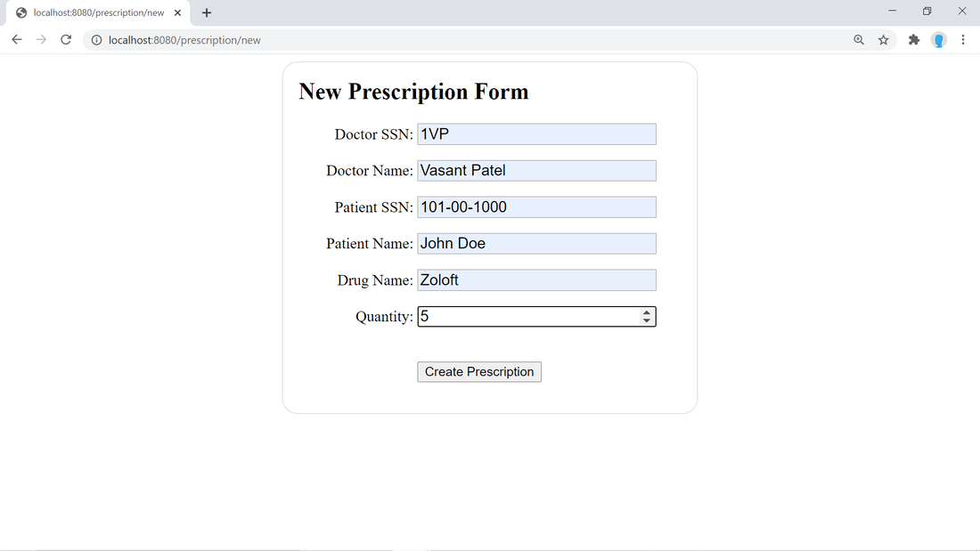Reload the prescription page
980x551 pixels.
(x=66, y=40)
